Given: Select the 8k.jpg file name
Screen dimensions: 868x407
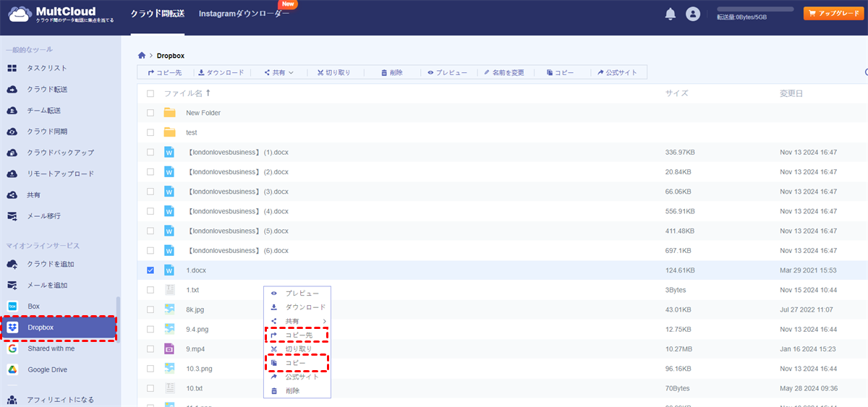Looking at the screenshot, I should click(196, 309).
